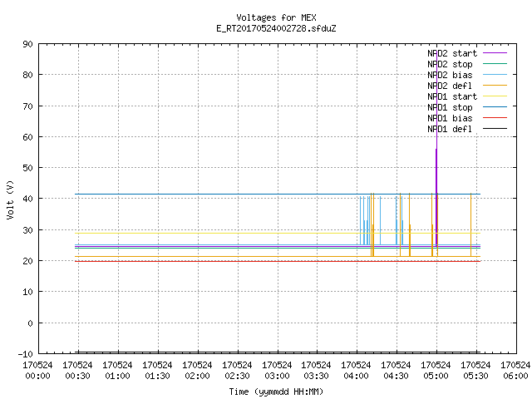Click the y-axis tick label 10
Screen dimensions: 532x399
tap(27, 292)
